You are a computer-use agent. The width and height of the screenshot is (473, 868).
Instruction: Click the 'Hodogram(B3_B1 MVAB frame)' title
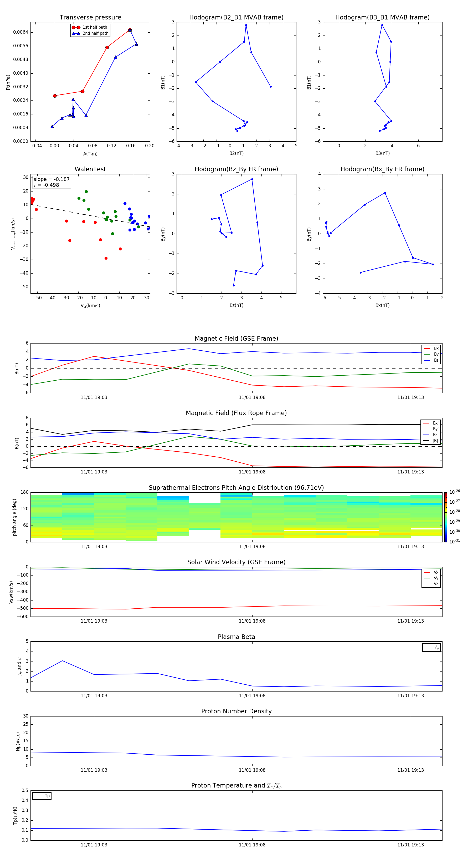coord(382,17)
